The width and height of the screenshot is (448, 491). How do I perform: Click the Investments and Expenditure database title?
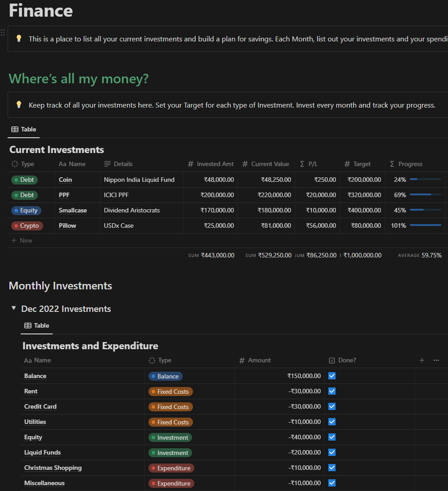pos(90,346)
